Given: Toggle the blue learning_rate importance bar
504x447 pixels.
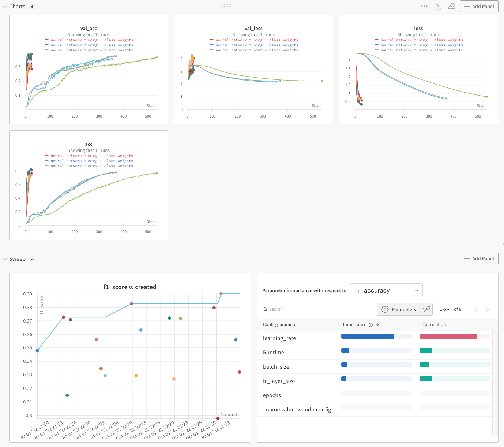Looking at the screenshot, I should [x=367, y=336].
